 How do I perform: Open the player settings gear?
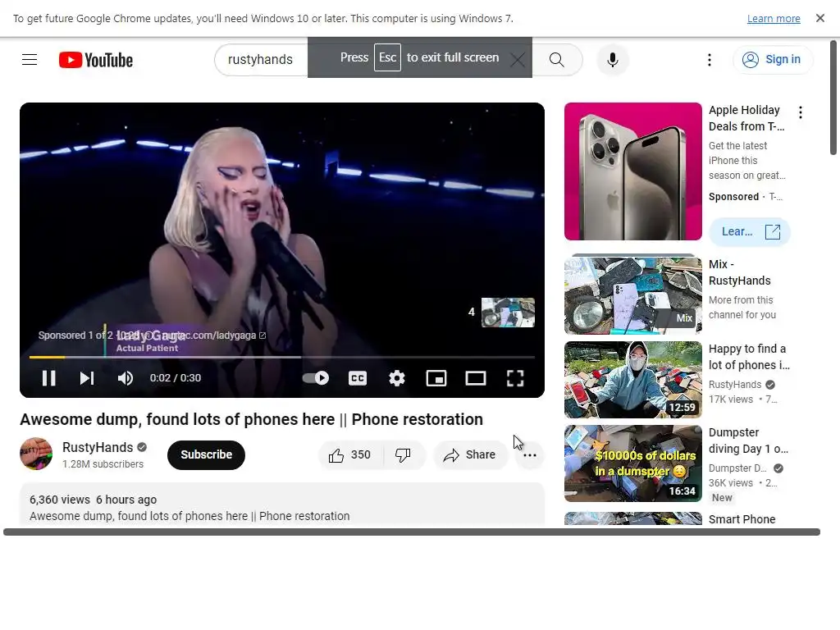[x=397, y=378]
